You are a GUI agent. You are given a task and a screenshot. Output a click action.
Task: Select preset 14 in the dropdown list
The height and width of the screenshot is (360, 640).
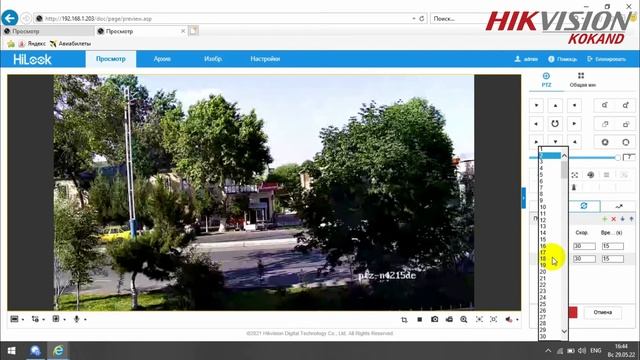point(549,233)
